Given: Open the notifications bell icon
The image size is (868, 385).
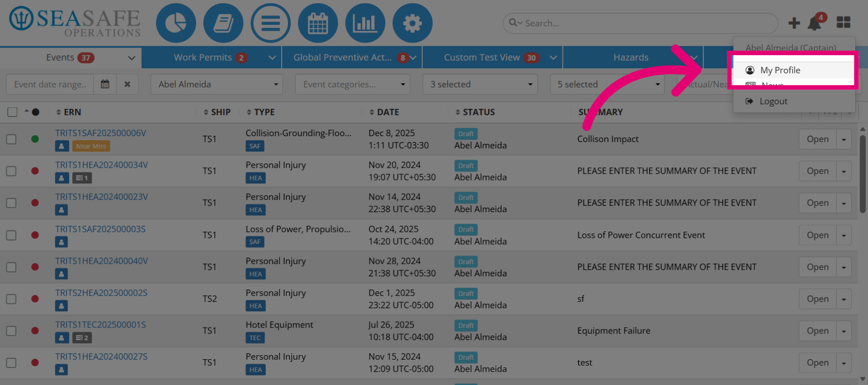Looking at the screenshot, I should [815, 23].
